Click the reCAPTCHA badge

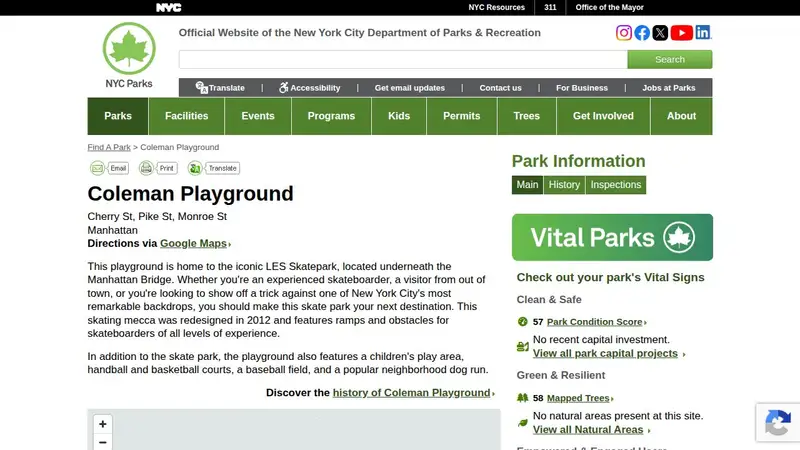(778, 422)
